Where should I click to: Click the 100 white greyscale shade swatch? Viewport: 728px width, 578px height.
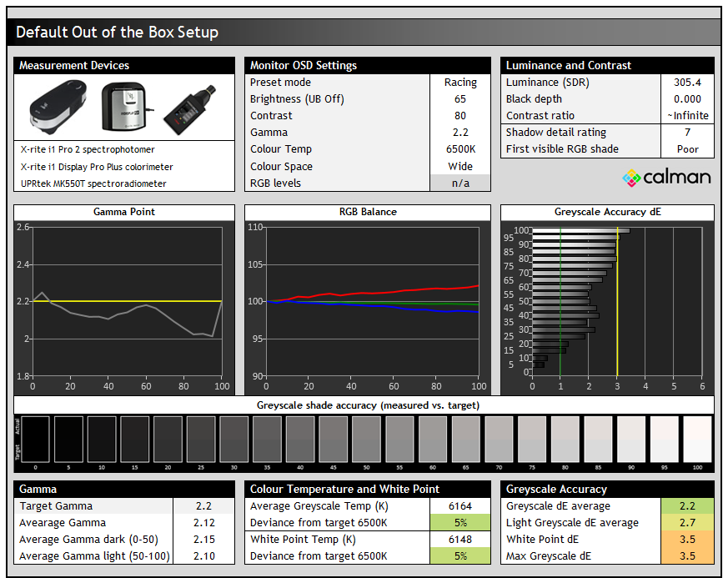pyautogui.click(x=696, y=439)
